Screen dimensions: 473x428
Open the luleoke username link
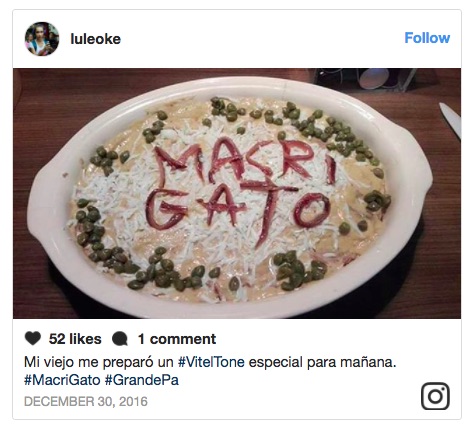tap(95, 39)
